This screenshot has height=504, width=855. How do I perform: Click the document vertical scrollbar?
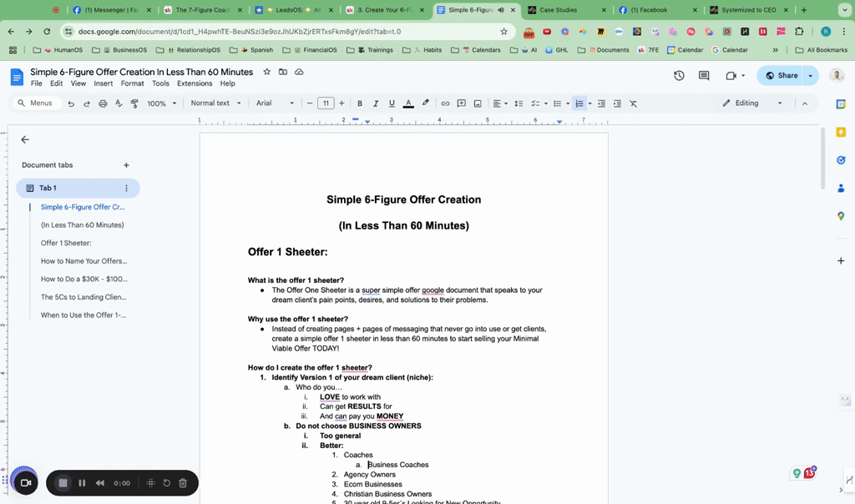(822, 159)
